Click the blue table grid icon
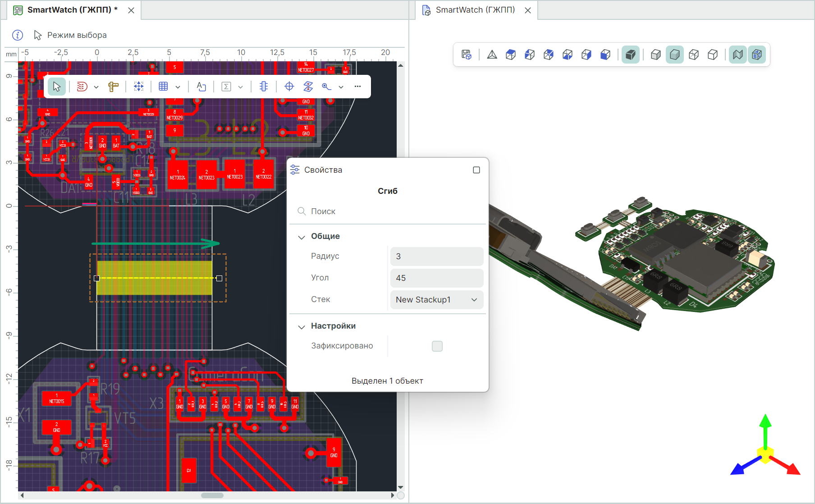Image resolution: width=815 pixels, height=504 pixels. [x=164, y=87]
